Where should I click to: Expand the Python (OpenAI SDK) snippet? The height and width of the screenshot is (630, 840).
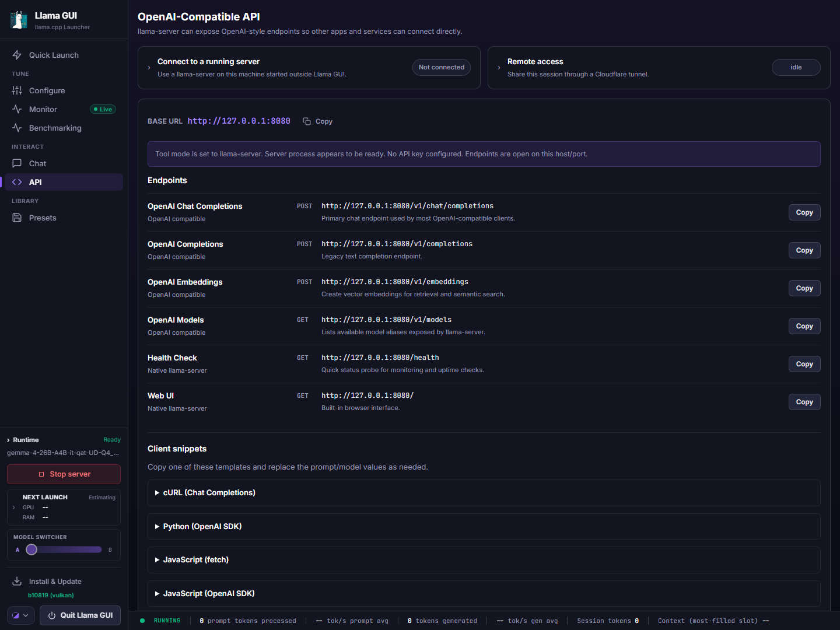click(484, 527)
